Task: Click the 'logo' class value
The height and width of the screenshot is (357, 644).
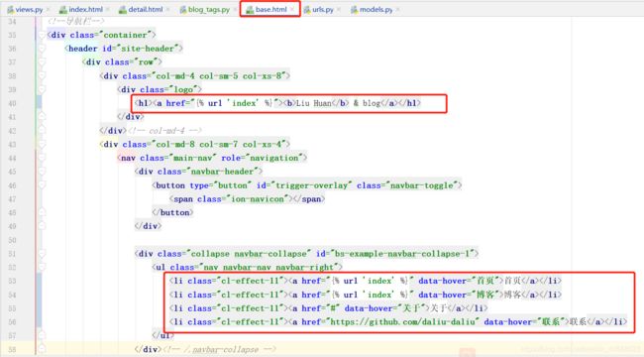Action: [x=183, y=89]
